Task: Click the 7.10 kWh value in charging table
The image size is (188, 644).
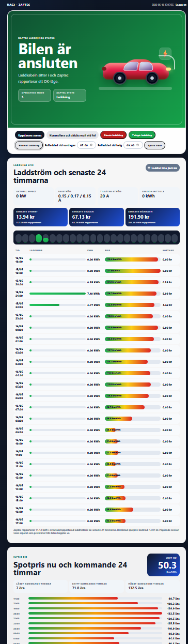Action: click(x=93, y=293)
